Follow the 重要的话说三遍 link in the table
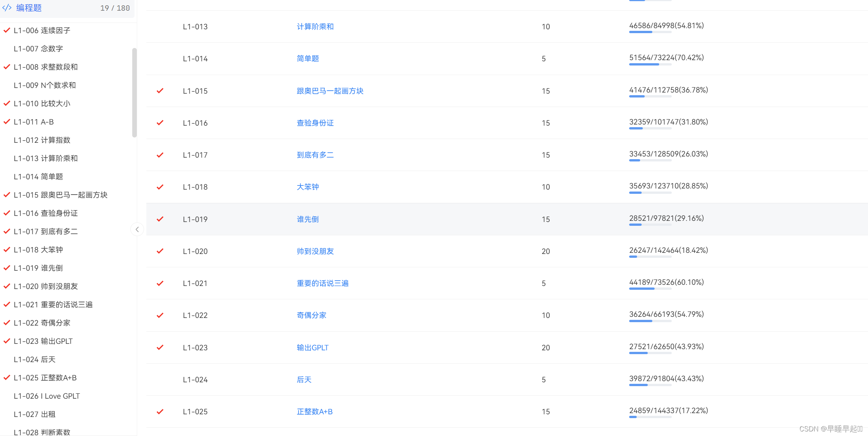Image resolution: width=868 pixels, height=436 pixels. (x=323, y=283)
